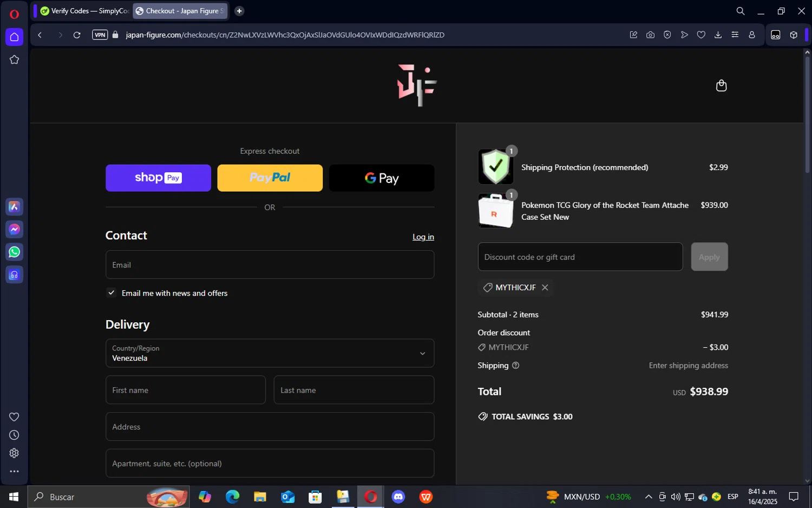Click Shipping Protection product thumbnail
The image size is (812, 508).
tap(496, 167)
